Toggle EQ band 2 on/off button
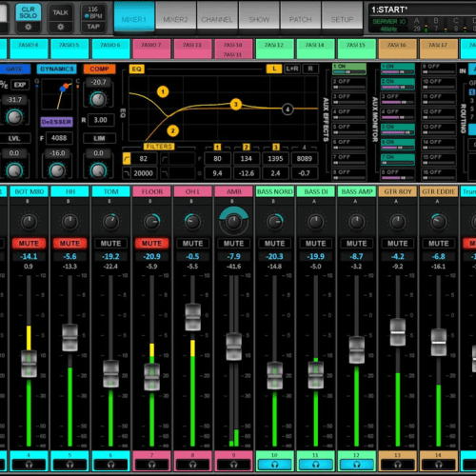The width and height of the screenshot is (476, 476). tap(247, 147)
